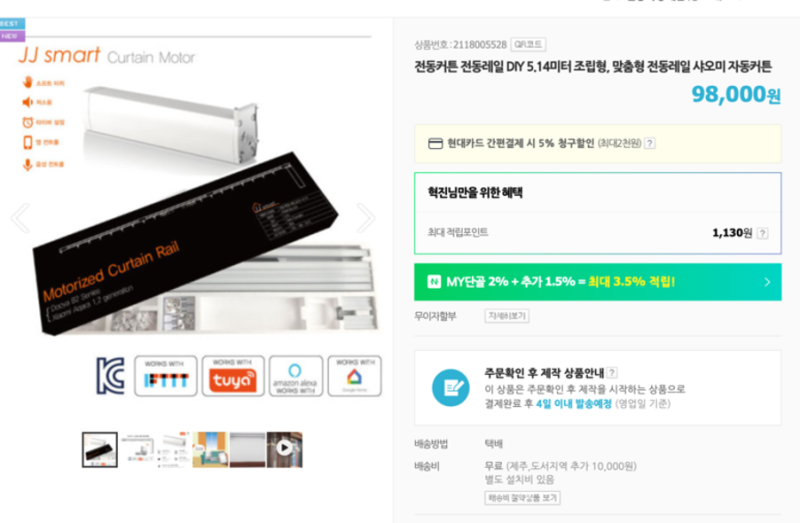Select the fourth thumbnail showing room with curtain
This screenshot has width=800, height=523.
click(210, 450)
